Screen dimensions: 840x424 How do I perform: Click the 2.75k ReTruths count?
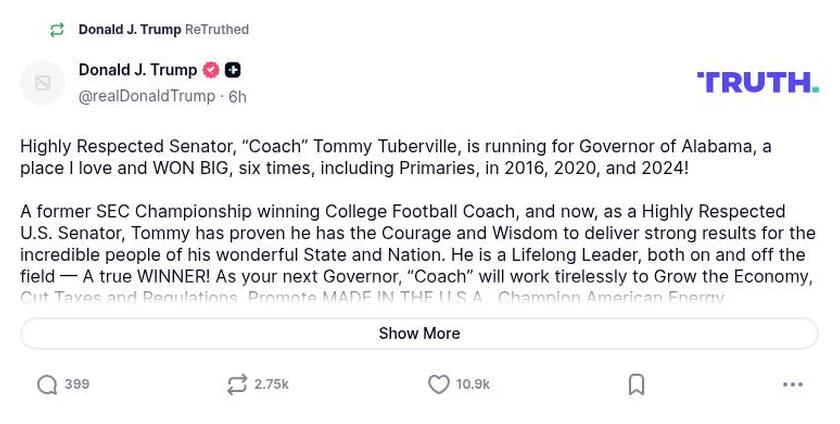point(271,385)
